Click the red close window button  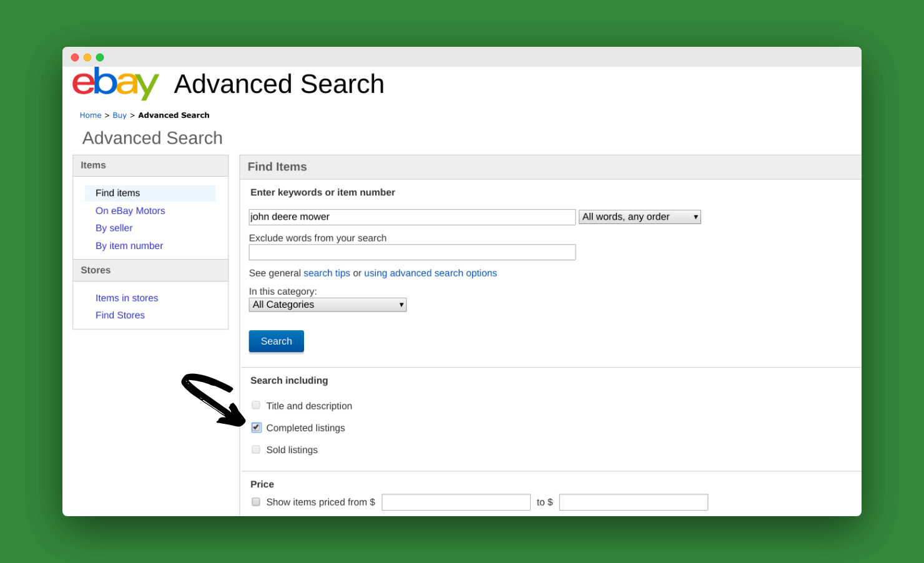pos(75,57)
